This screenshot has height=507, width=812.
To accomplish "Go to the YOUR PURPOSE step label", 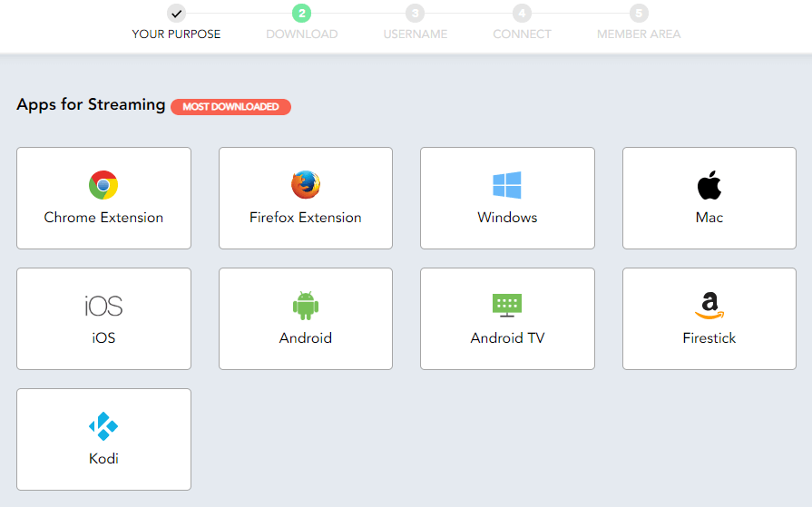I will coord(176,34).
